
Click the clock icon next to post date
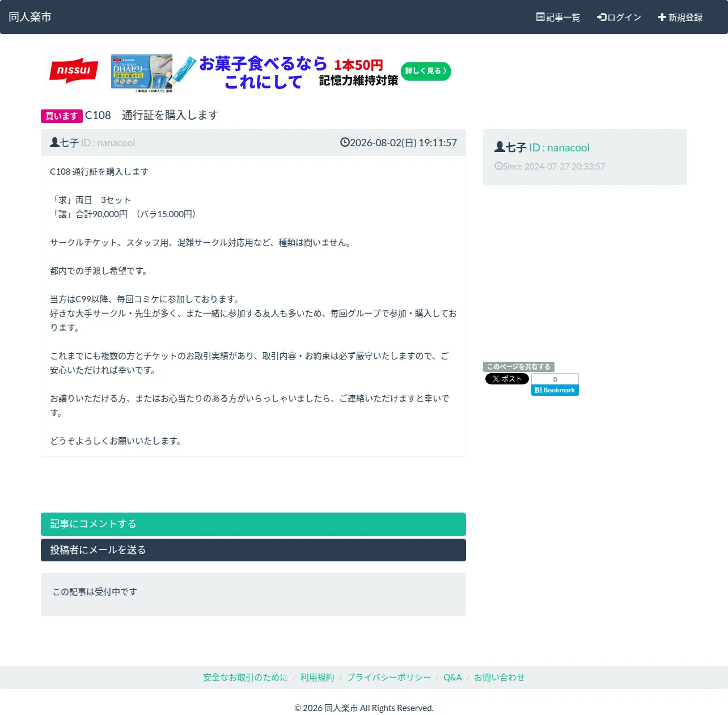(345, 142)
